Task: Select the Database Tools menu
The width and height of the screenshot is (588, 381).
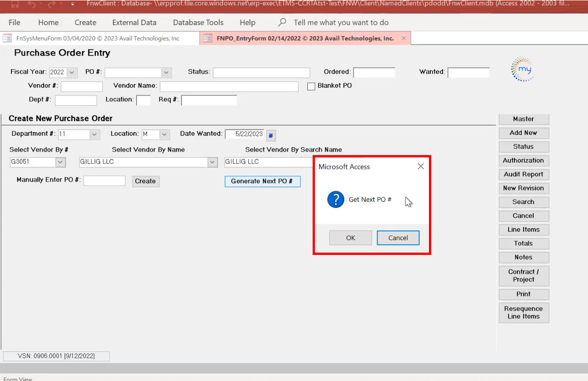Action: tap(198, 23)
